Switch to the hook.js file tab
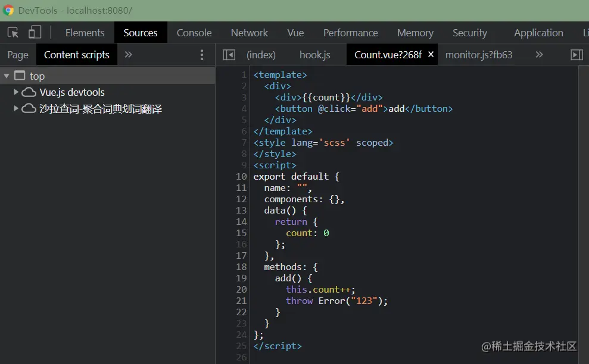This screenshot has height=364, width=589. pos(315,55)
